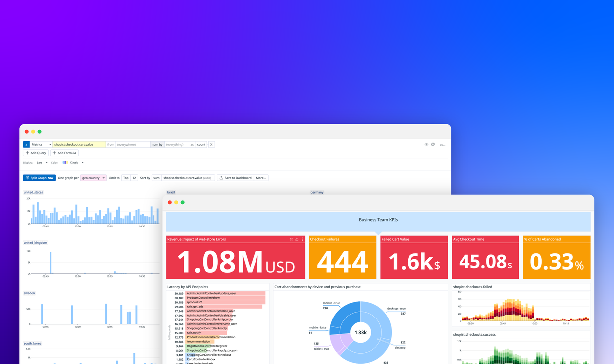This screenshot has width=614, height=364.
Task: Click the Add Query button
Action: 36,153
